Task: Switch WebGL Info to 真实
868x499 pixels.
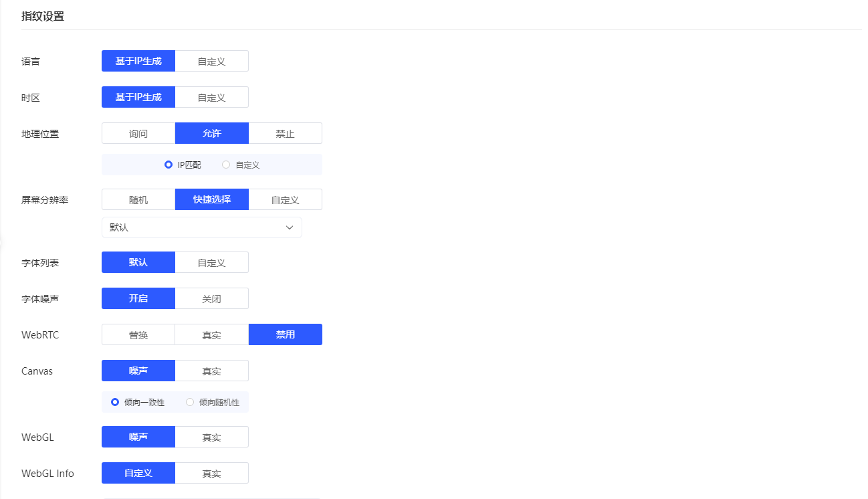Action: pos(212,472)
